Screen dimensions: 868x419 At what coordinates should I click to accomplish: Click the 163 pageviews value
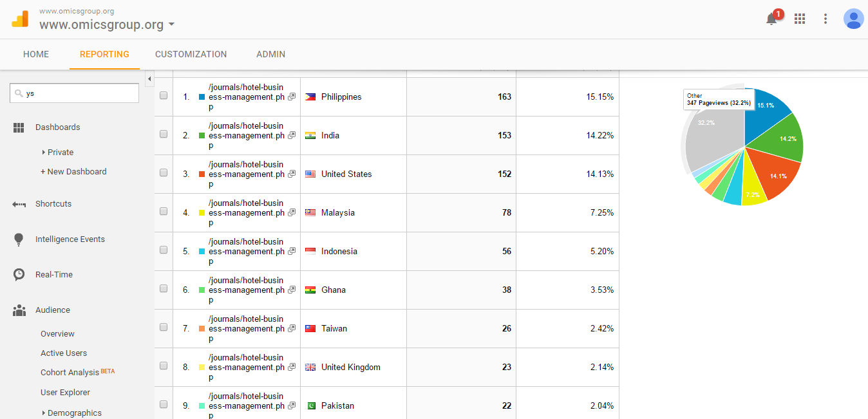[504, 97]
